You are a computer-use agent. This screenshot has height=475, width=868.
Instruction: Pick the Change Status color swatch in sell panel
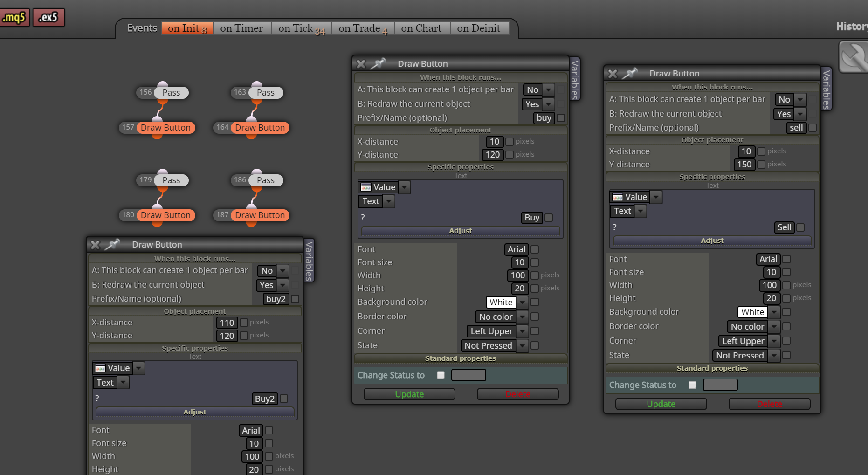[x=720, y=385]
